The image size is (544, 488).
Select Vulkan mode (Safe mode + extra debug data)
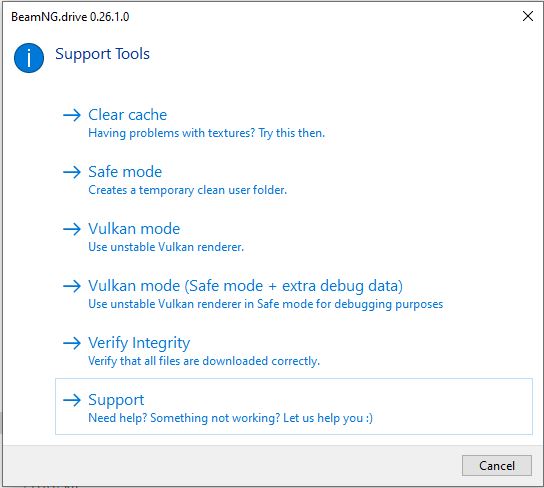coord(245,286)
